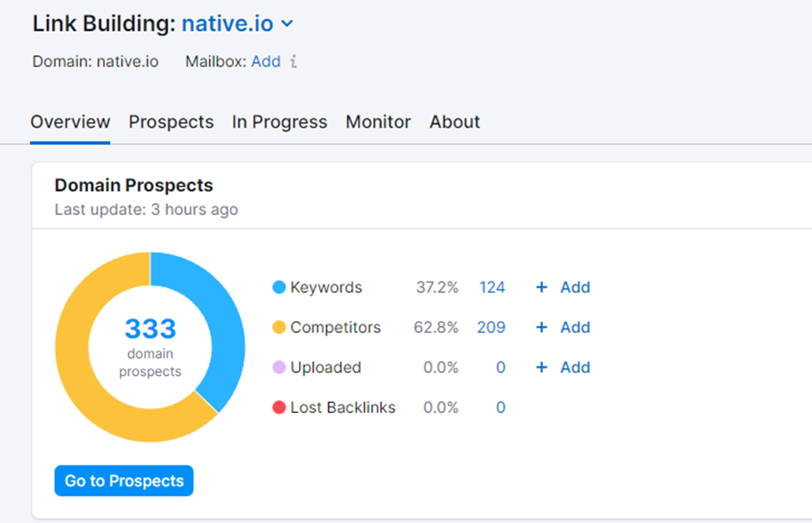Click the native.io project name link

coord(227,24)
